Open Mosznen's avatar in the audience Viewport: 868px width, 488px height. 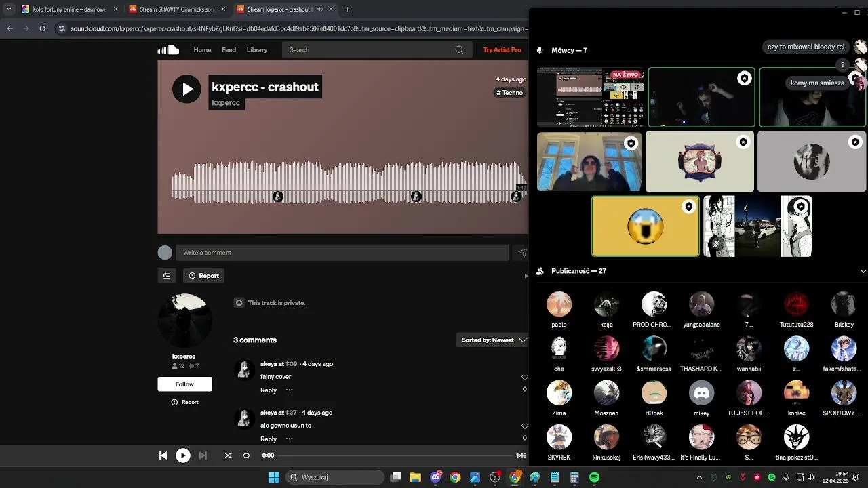[606, 393]
